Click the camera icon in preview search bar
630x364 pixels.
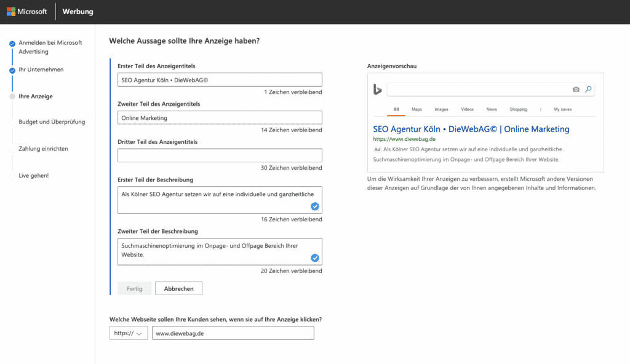pyautogui.click(x=576, y=89)
